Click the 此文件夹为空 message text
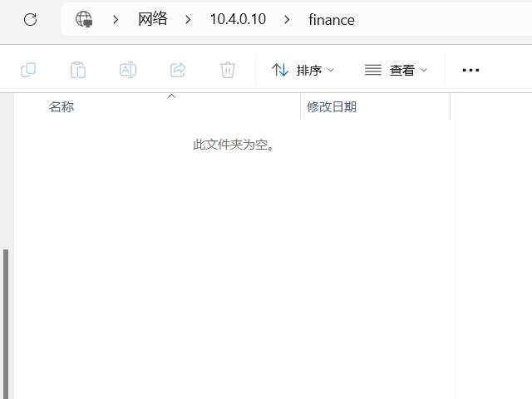The width and height of the screenshot is (532, 399). pos(234,145)
